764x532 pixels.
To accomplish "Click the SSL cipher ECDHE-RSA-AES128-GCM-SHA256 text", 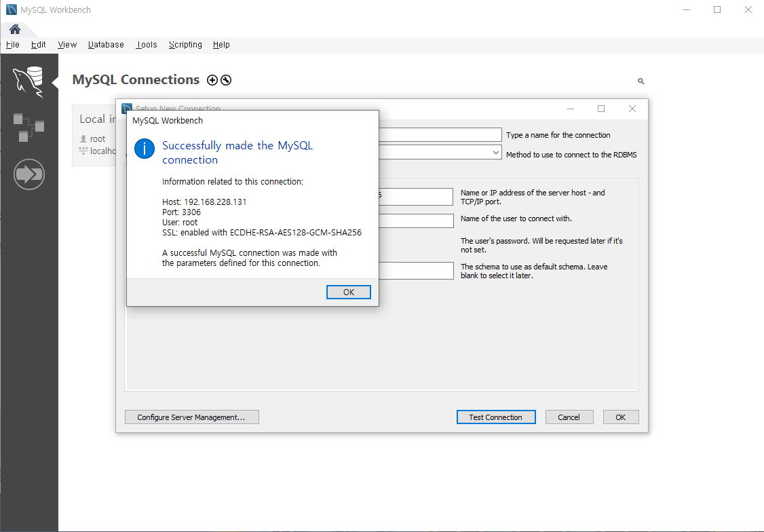I will (296, 232).
